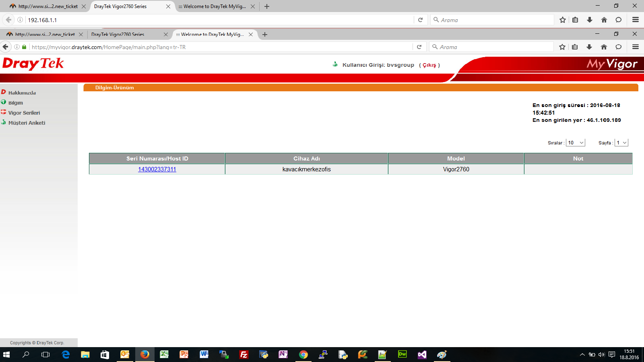Select Vigor Serileri in the sidebar
This screenshot has height=362, width=644.
pyautogui.click(x=24, y=113)
